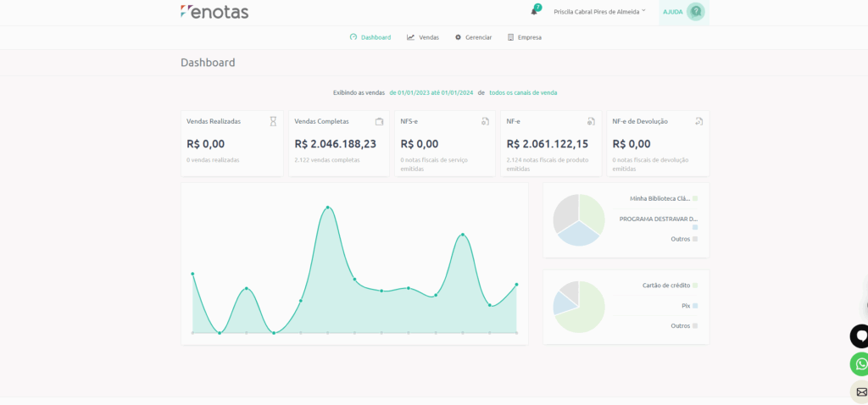Viewport: 868px width, 405px height.
Task: Click the Pix legend swatch
Action: click(695, 305)
